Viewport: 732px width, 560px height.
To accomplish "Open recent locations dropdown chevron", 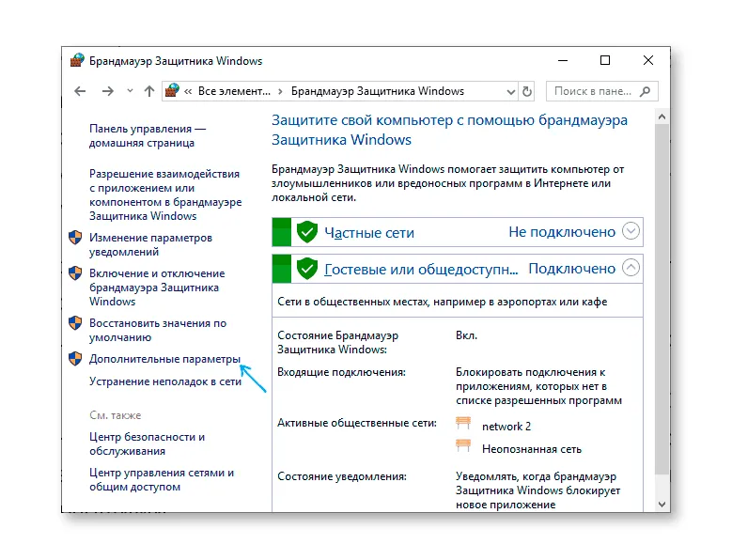I will [x=130, y=91].
